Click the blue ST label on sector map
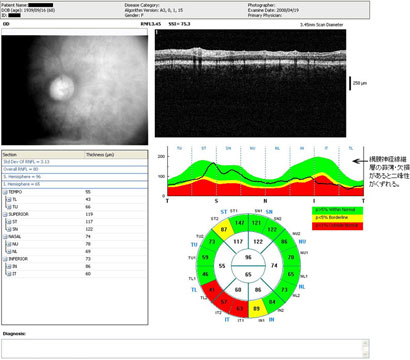This screenshot has height=360, width=410. coord(224,212)
